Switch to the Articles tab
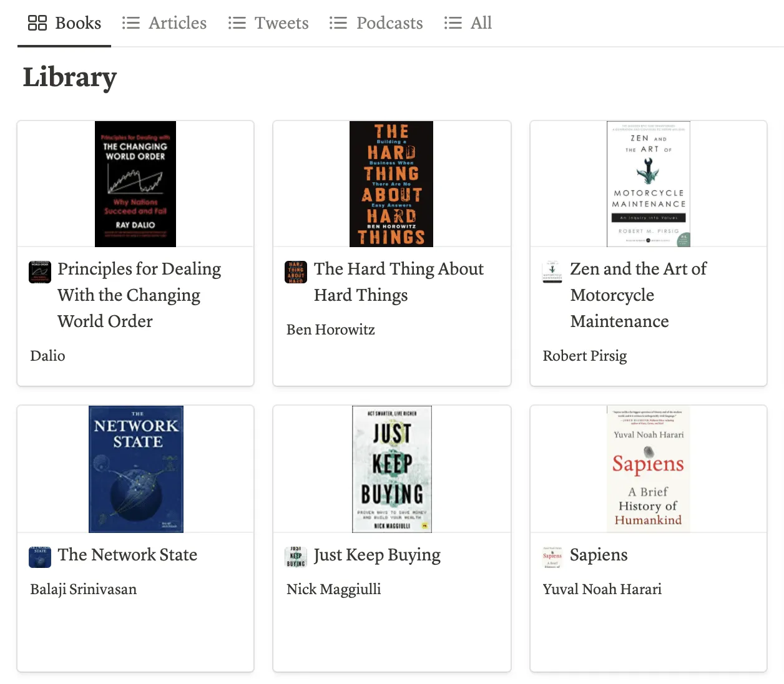784x684 pixels. [164, 23]
